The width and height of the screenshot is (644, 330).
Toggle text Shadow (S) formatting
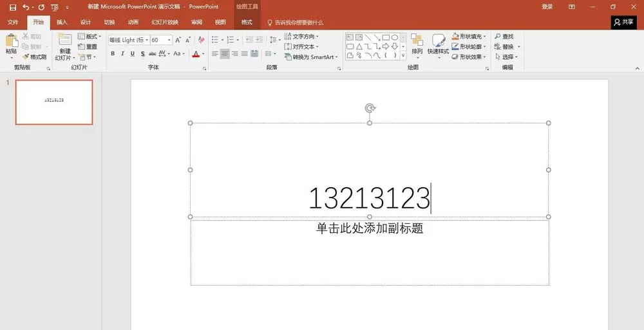142,54
